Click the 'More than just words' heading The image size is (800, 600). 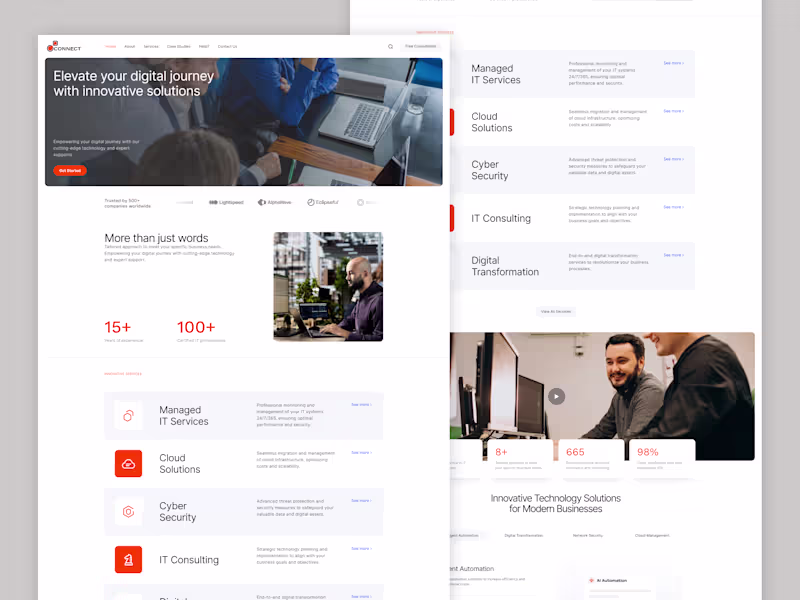[156, 238]
